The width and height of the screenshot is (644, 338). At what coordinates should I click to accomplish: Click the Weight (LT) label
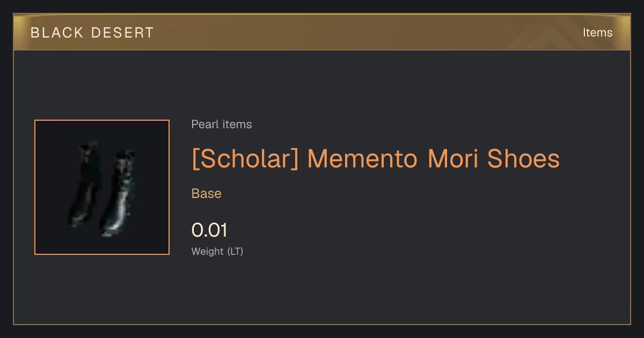pos(217,251)
